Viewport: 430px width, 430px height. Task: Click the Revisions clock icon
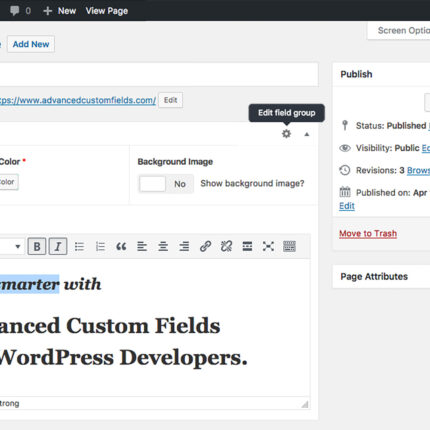(345, 170)
